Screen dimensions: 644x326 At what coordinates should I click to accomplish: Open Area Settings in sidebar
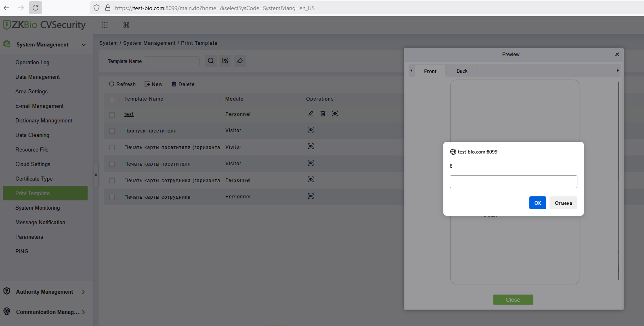[x=31, y=91]
